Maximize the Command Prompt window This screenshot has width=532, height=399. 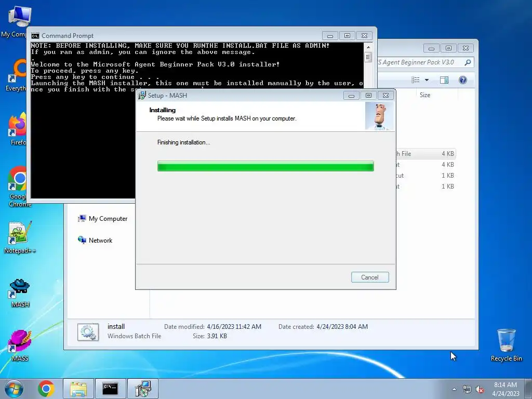[x=347, y=36]
